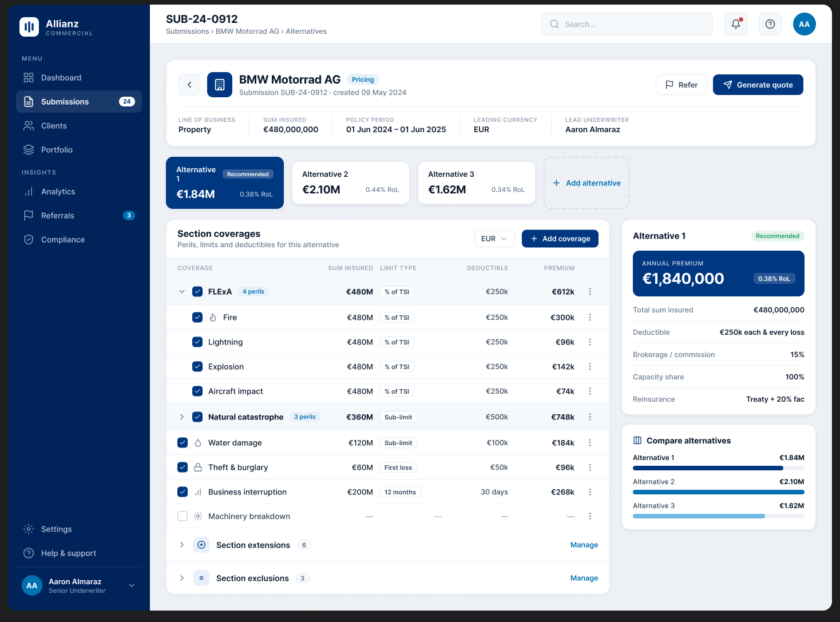Uncheck the Lightning checkbox
The width and height of the screenshot is (840, 622).
(197, 342)
